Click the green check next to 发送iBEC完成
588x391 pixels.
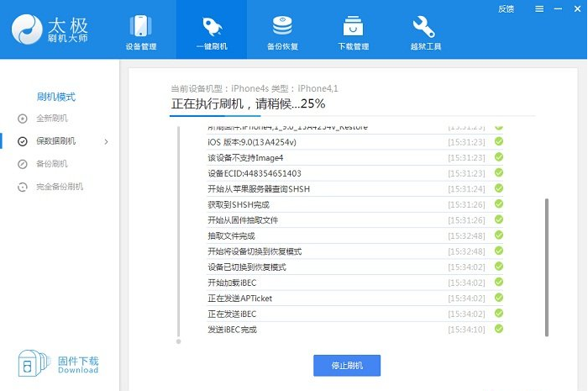(x=499, y=329)
